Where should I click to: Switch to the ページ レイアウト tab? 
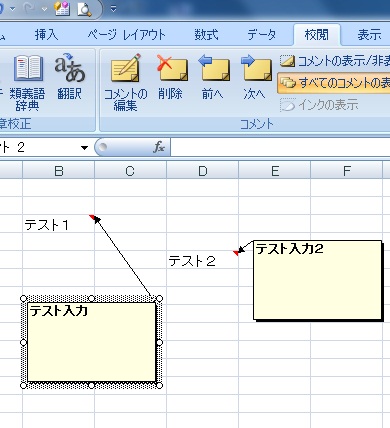(x=126, y=35)
